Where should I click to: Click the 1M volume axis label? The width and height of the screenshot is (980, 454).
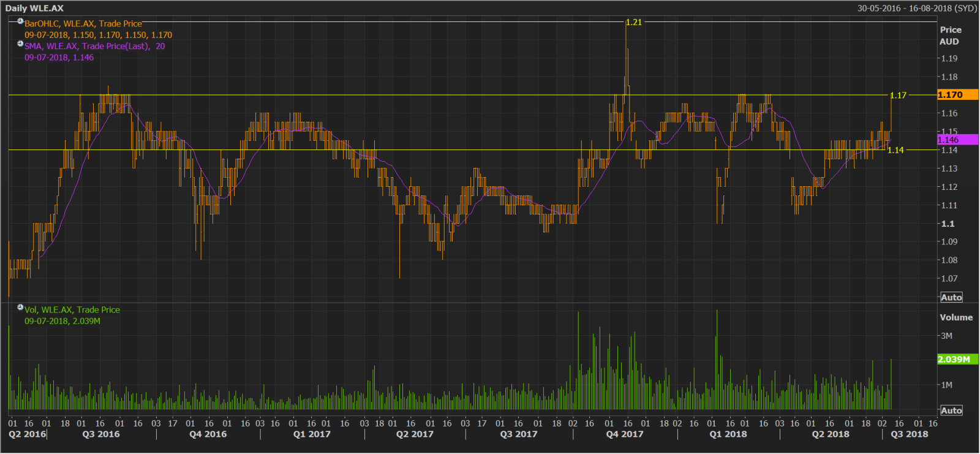pyautogui.click(x=947, y=385)
